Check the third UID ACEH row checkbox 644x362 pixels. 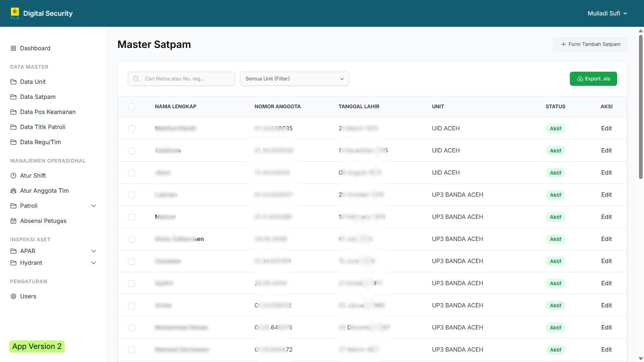tap(131, 173)
